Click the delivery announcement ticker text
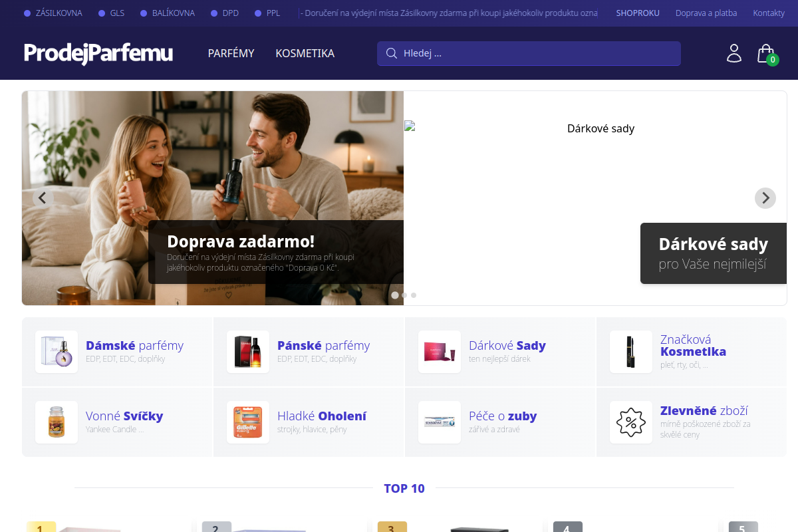798x532 pixels. coord(448,13)
